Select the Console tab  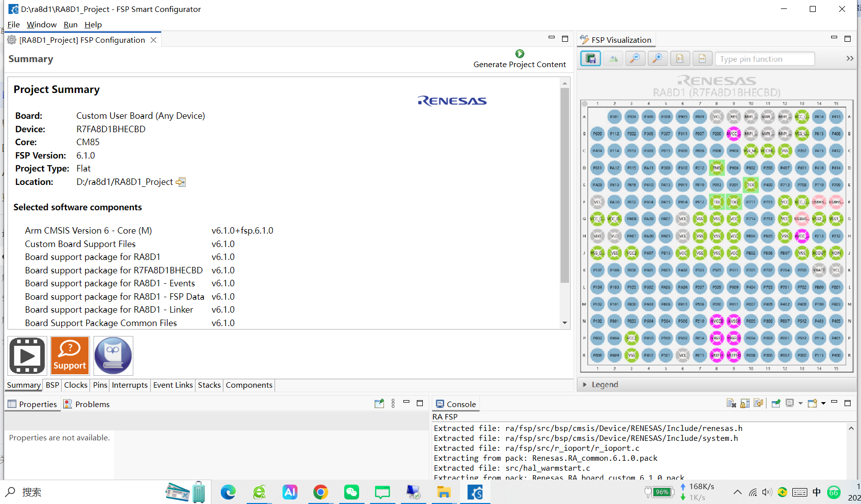[456, 404]
